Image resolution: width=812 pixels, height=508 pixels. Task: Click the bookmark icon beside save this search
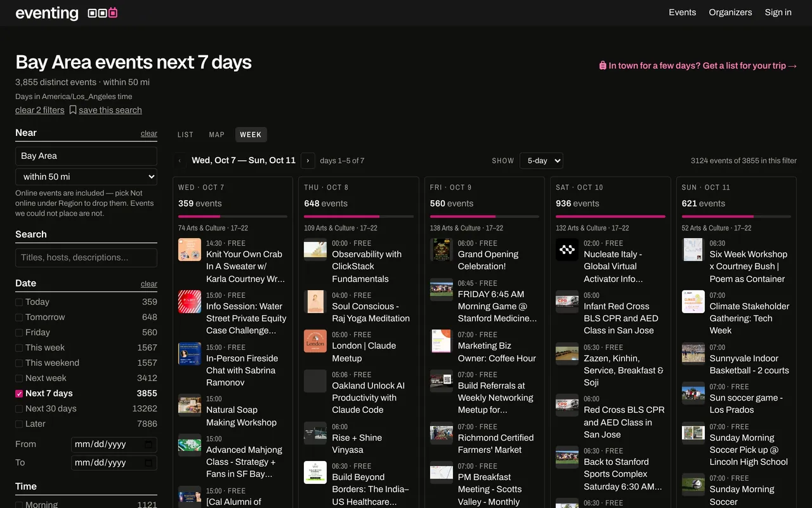coord(73,110)
